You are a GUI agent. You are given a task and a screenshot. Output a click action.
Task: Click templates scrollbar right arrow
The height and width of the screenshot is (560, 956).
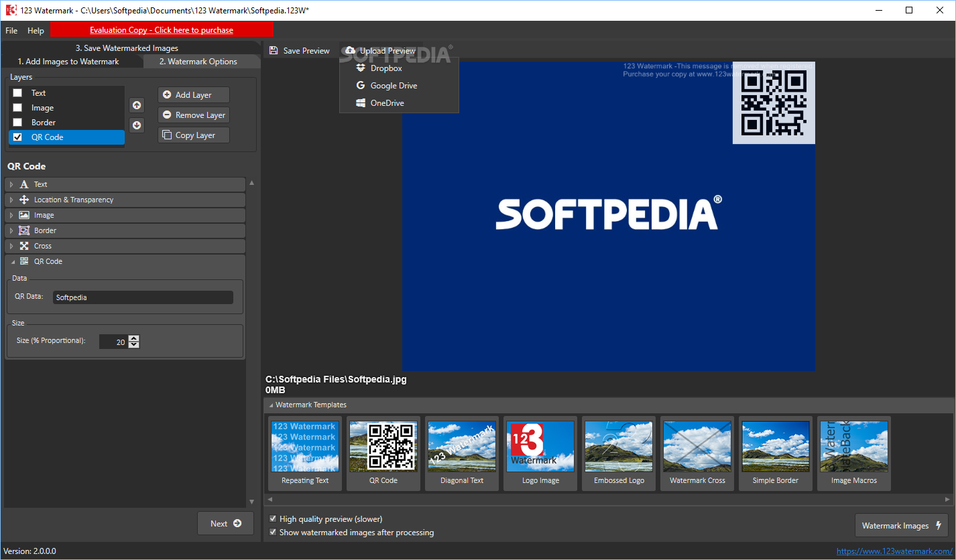[x=948, y=499]
